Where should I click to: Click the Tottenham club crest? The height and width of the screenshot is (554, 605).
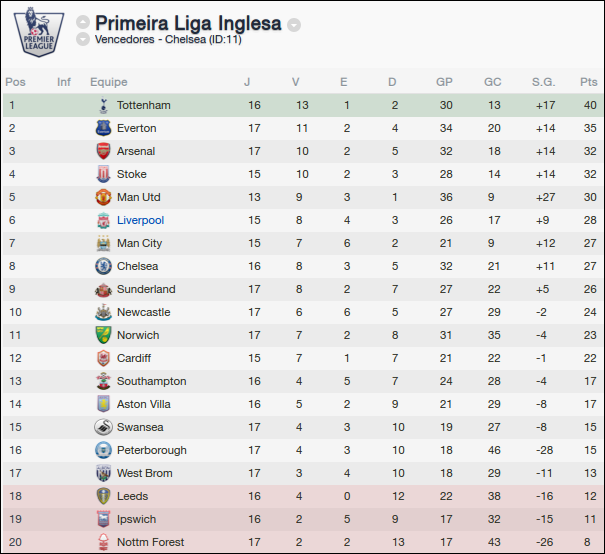(103, 105)
